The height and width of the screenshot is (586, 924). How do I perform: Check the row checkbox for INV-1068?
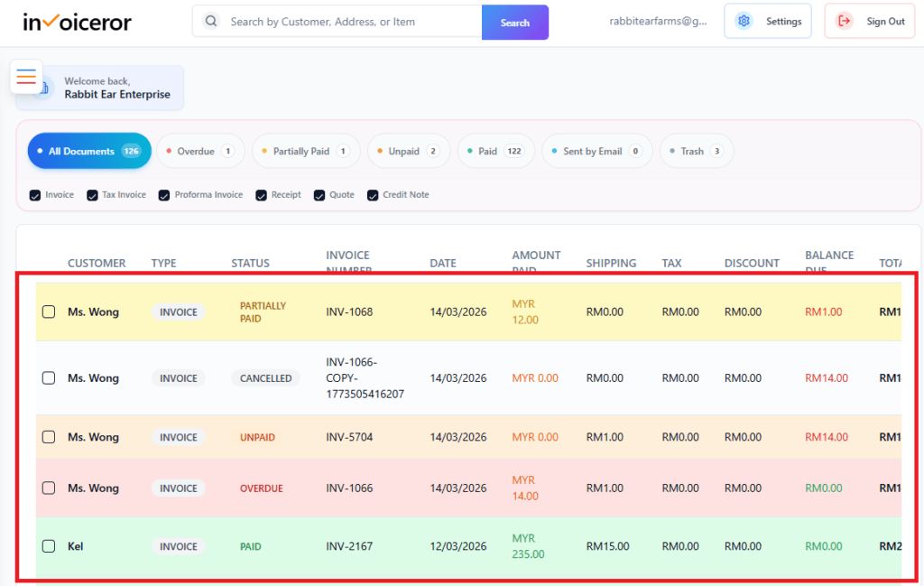click(x=49, y=312)
